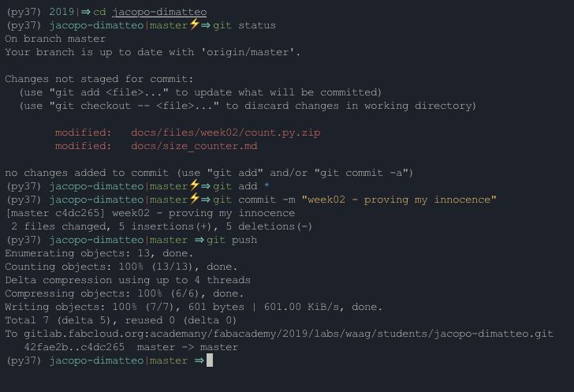Click the arrow next to the terminal cursor
574x392 pixels.
tap(199, 360)
